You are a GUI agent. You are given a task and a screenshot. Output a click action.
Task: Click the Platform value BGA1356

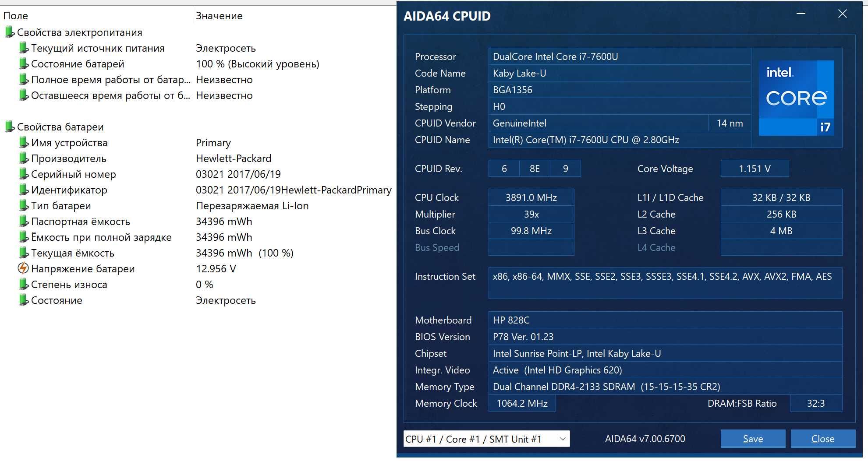[620, 90]
